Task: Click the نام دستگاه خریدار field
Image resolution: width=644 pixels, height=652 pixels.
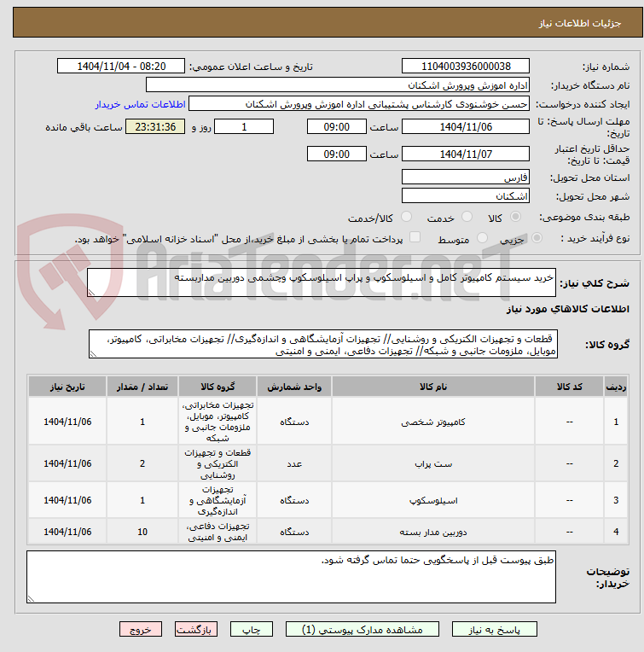Action: tap(338, 84)
